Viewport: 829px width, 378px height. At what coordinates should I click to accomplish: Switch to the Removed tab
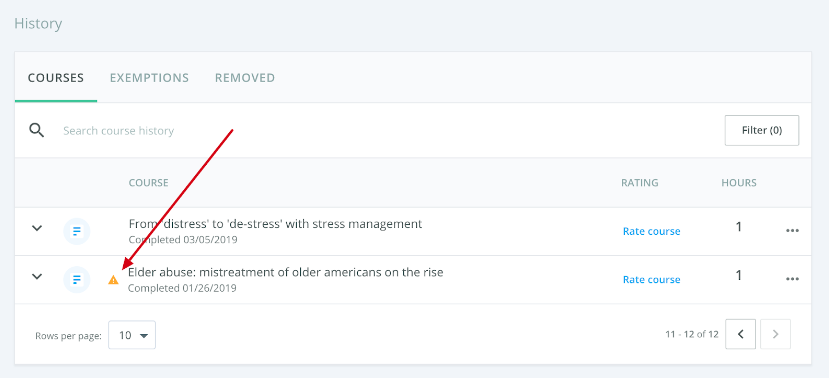pos(245,78)
